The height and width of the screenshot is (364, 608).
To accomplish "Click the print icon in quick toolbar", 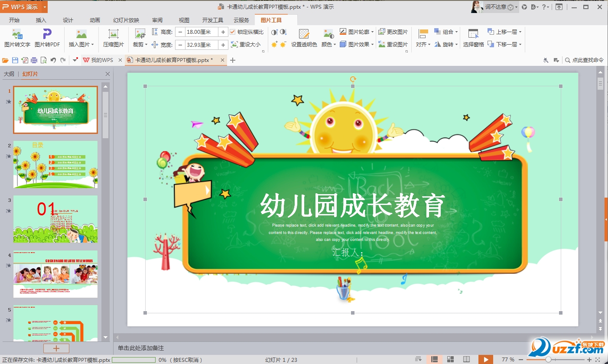I will 34,60.
